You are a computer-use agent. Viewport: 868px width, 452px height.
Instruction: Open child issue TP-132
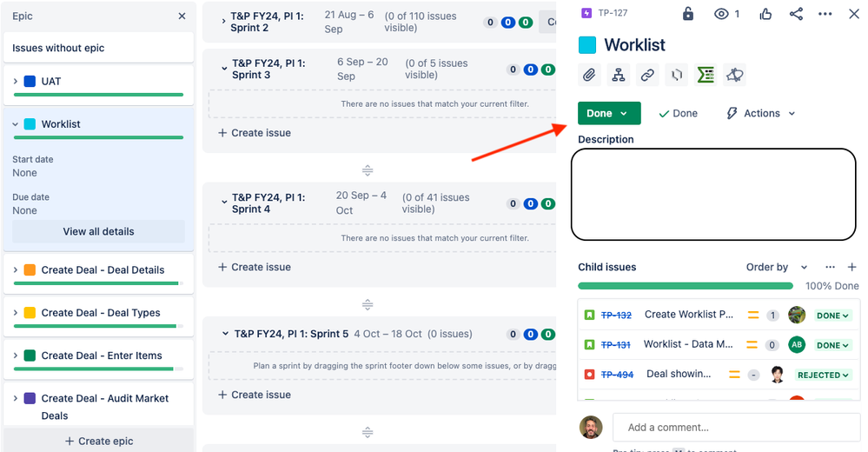616,316
